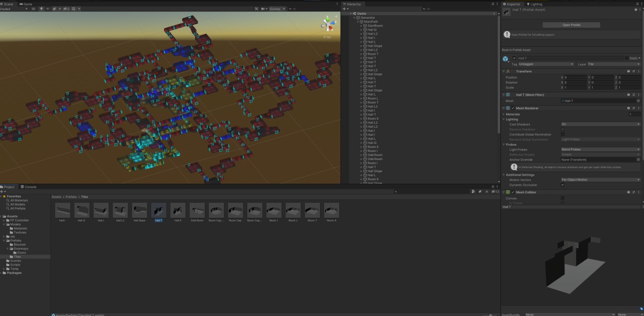Switch to the Console tab
The width and height of the screenshot is (644, 316).
point(29,187)
